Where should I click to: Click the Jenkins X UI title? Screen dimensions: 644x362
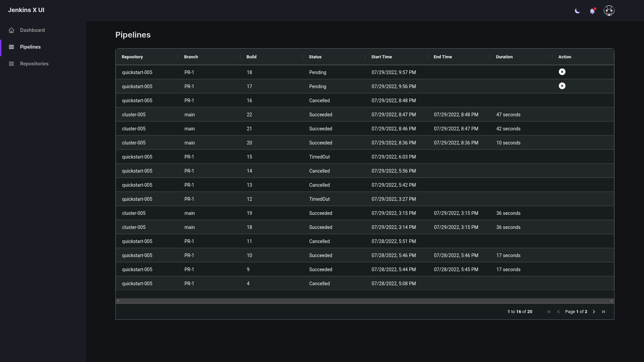coord(26,10)
